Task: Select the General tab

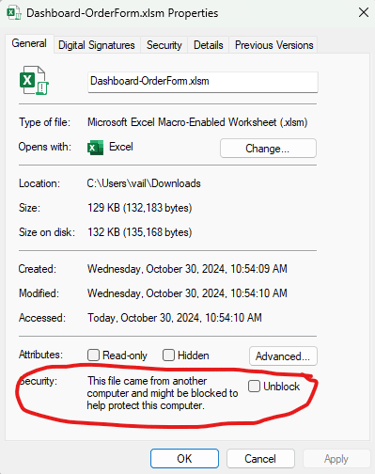Action: click(29, 44)
